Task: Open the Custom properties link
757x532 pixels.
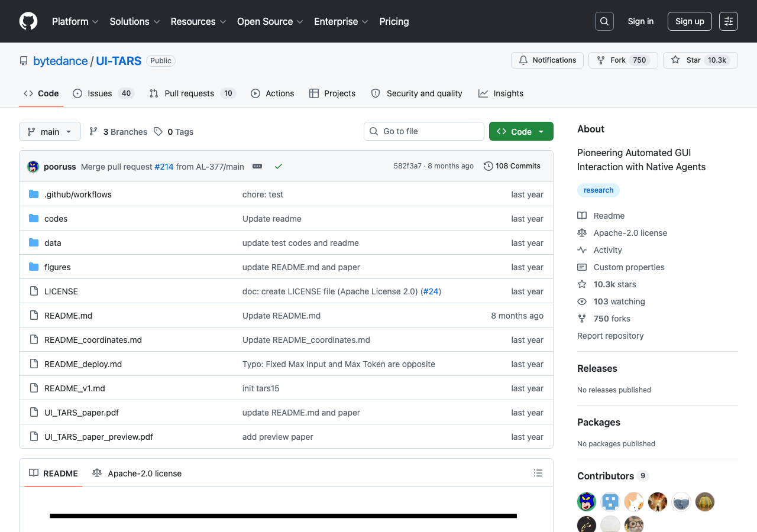Action: [x=629, y=267]
